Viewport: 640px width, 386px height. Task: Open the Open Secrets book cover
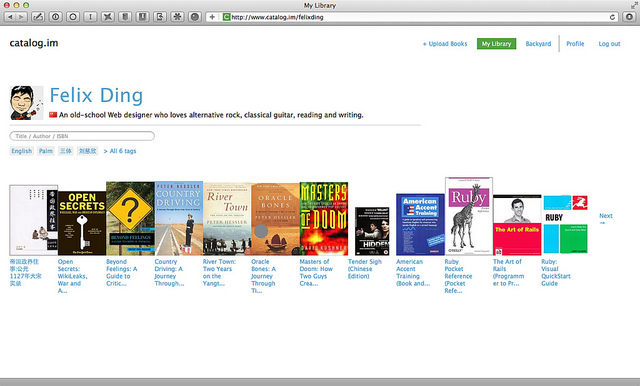82,224
